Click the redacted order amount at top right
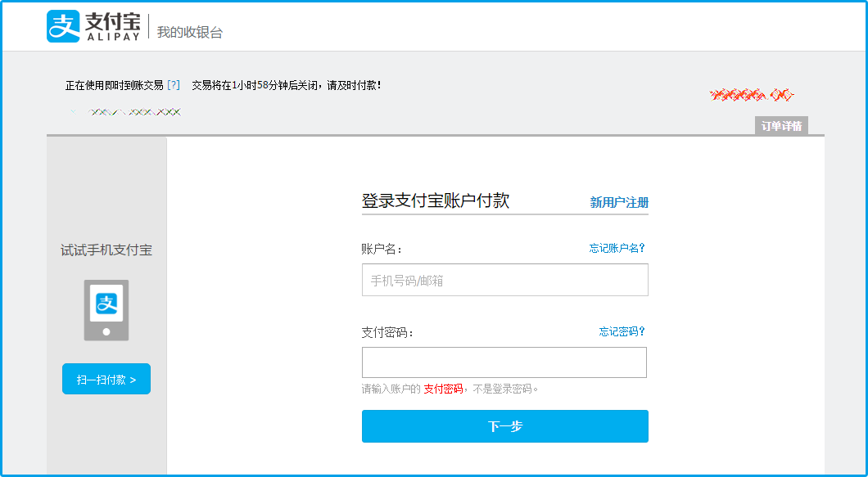Image resolution: width=868 pixels, height=477 pixels. click(x=751, y=95)
